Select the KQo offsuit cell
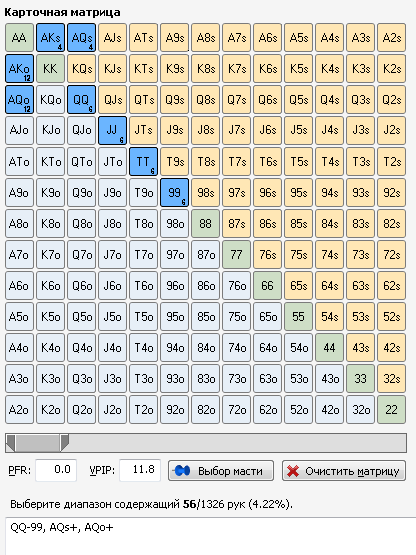The width and height of the screenshot is (416, 555). [50, 99]
